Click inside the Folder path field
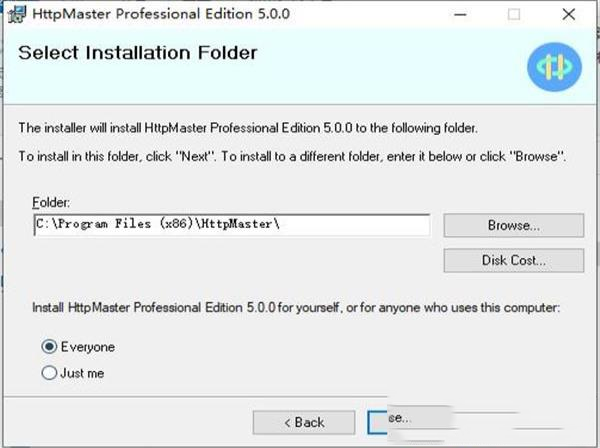The image size is (600, 448). 231,225
